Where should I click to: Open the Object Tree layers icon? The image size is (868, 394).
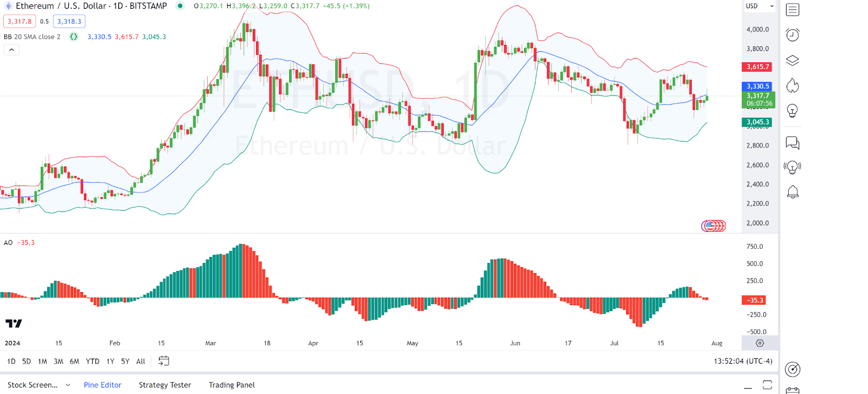click(x=793, y=60)
